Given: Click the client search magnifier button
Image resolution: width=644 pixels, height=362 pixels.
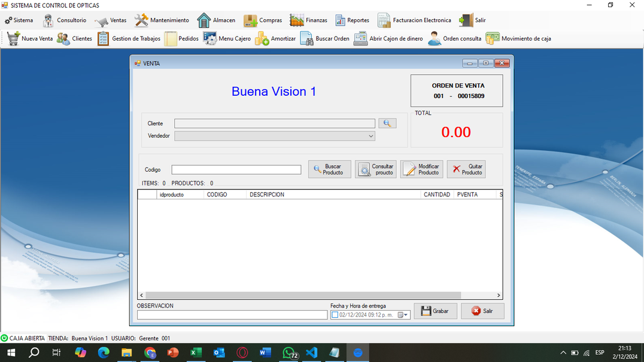Looking at the screenshot, I should pyautogui.click(x=387, y=123).
